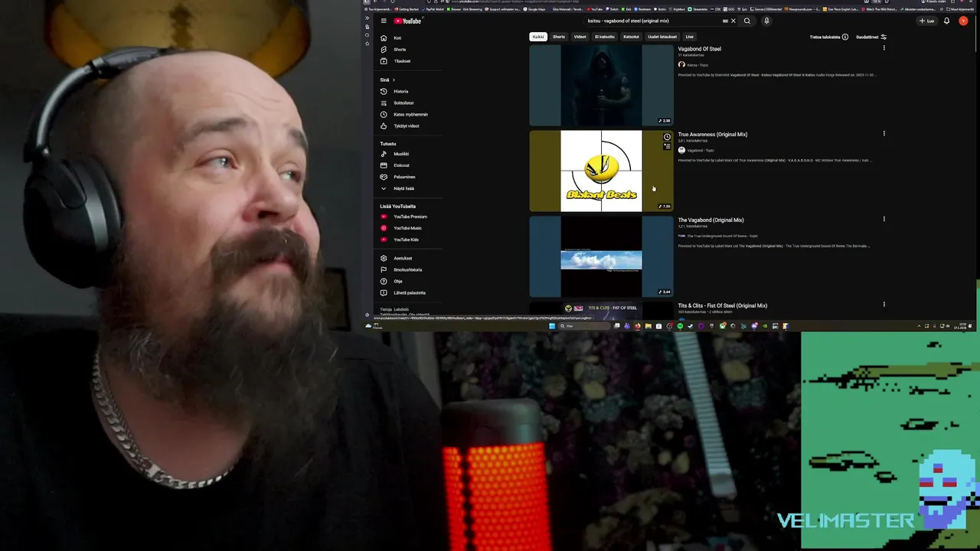Go to Koti home in sidebar
The width and height of the screenshot is (980, 551).
397,37
